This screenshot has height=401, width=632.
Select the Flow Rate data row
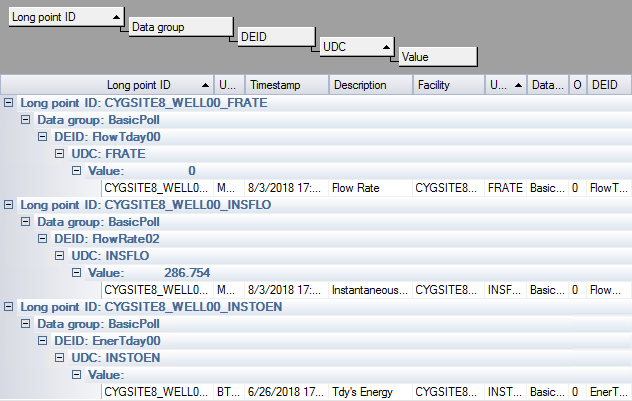pos(366,188)
